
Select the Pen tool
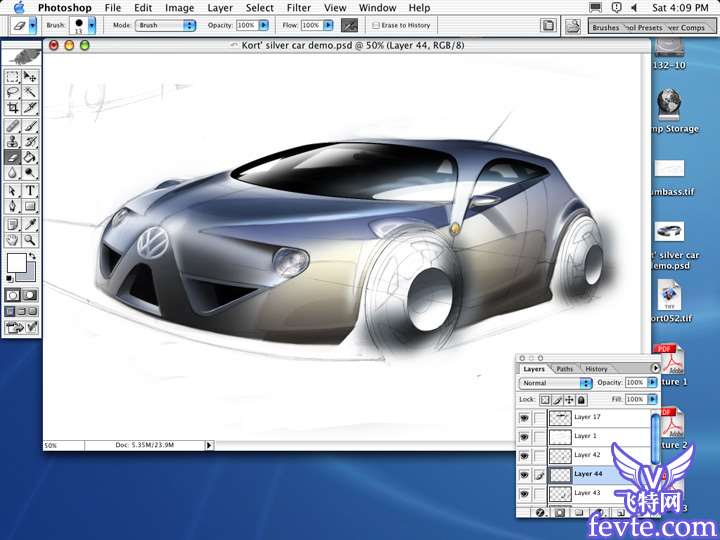click(12, 206)
